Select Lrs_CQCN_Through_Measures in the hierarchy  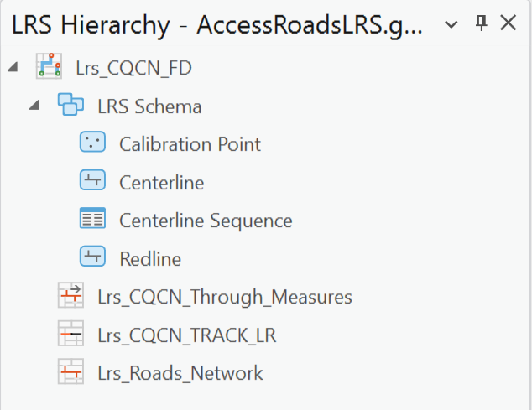224,297
